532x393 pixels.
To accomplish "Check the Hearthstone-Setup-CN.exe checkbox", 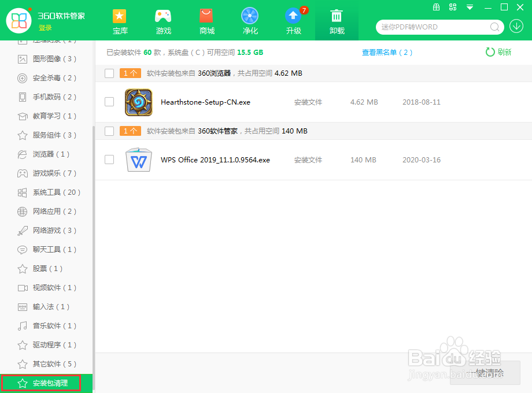I will 109,102.
